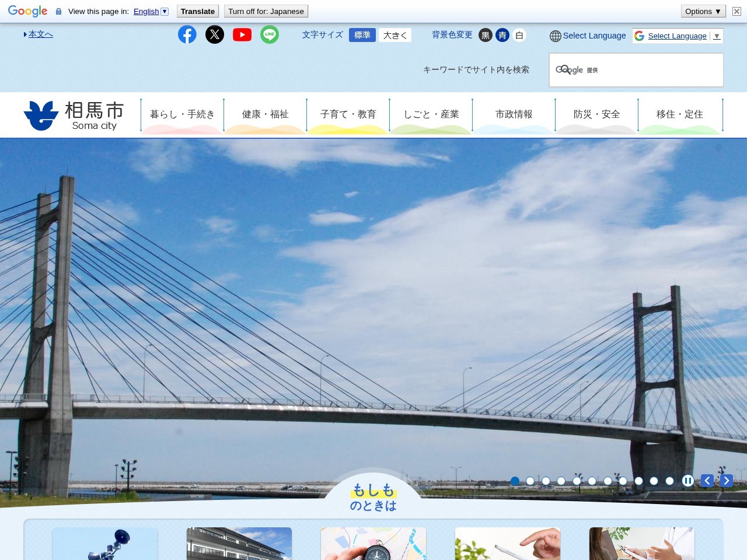Open 健康・福祉 menu
Screen dimensions: 747x560
266,115
